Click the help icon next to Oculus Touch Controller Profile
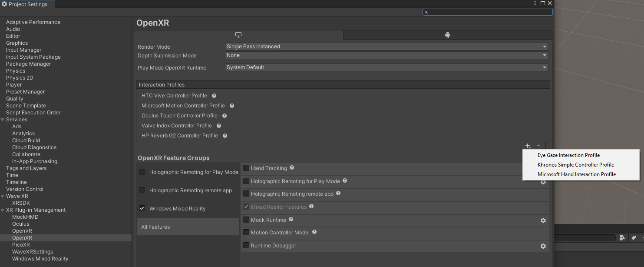Image resolution: width=644 pixels, height=267 pixels. (x=225, y=116)
